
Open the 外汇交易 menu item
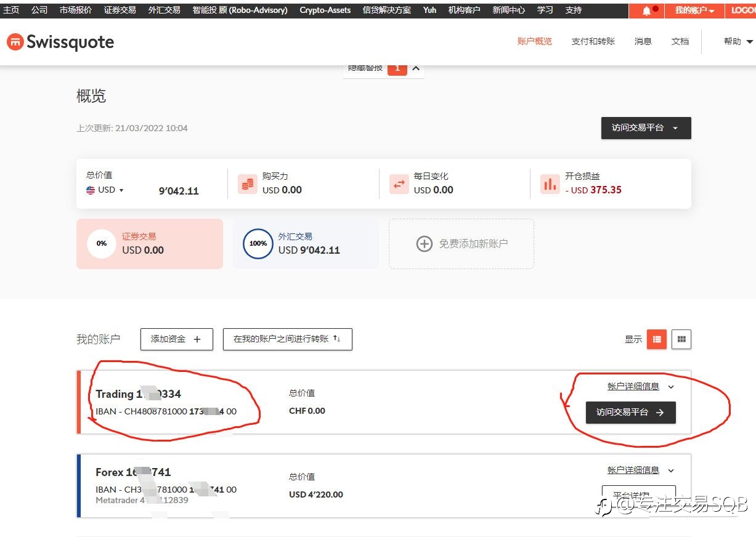click(165, 10)
